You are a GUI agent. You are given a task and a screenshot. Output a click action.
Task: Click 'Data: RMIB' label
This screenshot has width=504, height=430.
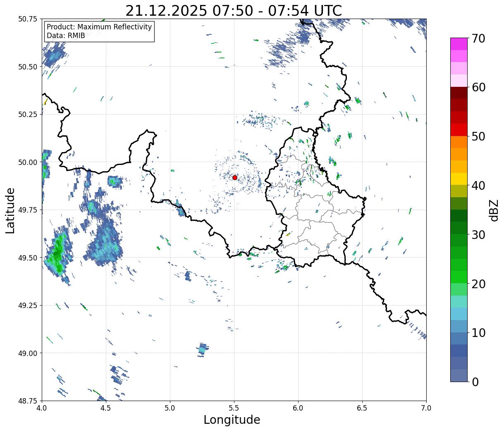66,36
